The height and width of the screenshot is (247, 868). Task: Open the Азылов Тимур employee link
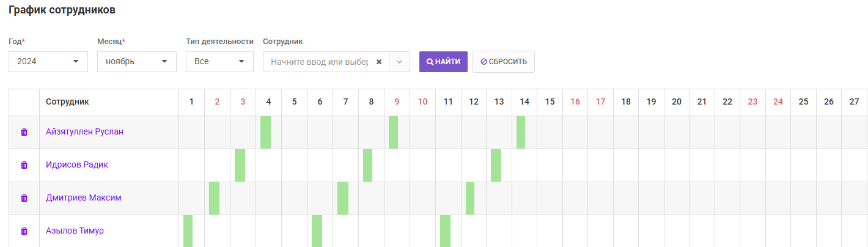tap(75, 231)
